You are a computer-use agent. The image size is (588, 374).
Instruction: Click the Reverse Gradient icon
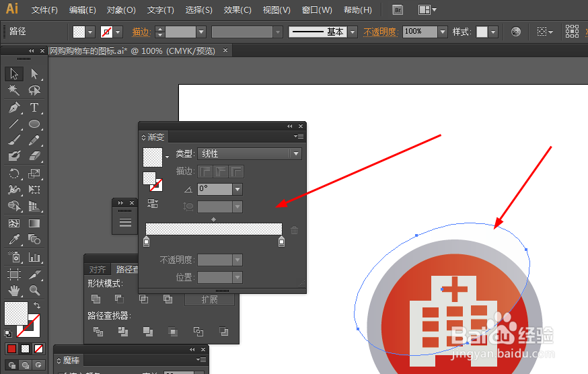pyautogui.click(x=153, y=204)
